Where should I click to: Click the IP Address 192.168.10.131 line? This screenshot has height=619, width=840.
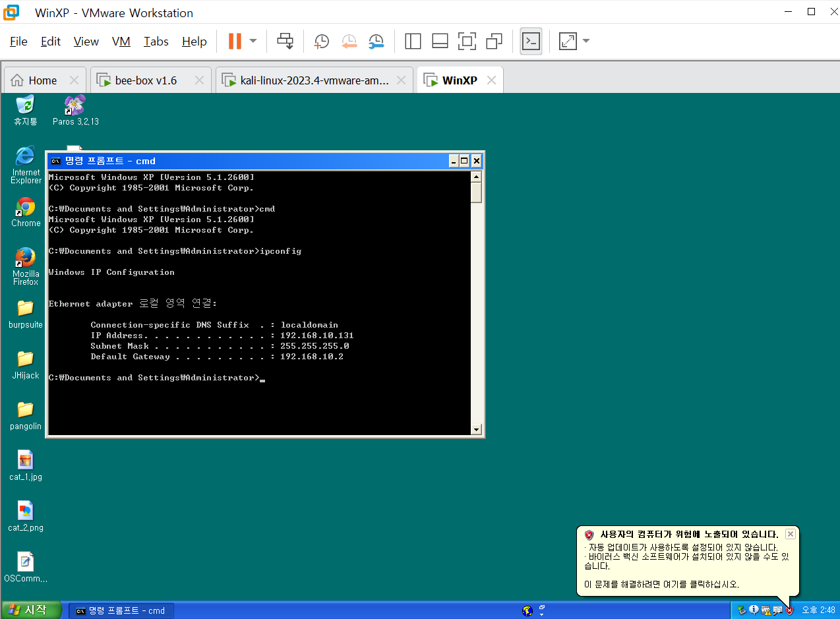pyautogui.click(x=222, y=336)
